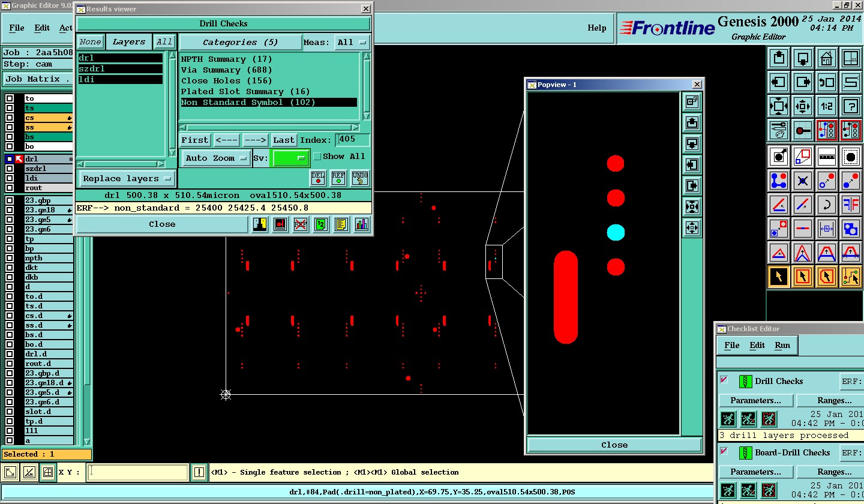Screen dimensions: 864x504
Task: Click the Last result button
Action: (284, 140)
